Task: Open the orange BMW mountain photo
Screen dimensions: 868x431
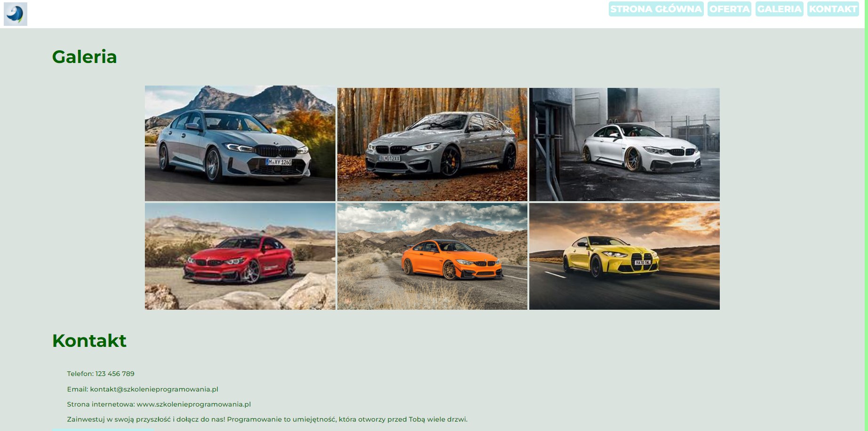Action: 432,256
